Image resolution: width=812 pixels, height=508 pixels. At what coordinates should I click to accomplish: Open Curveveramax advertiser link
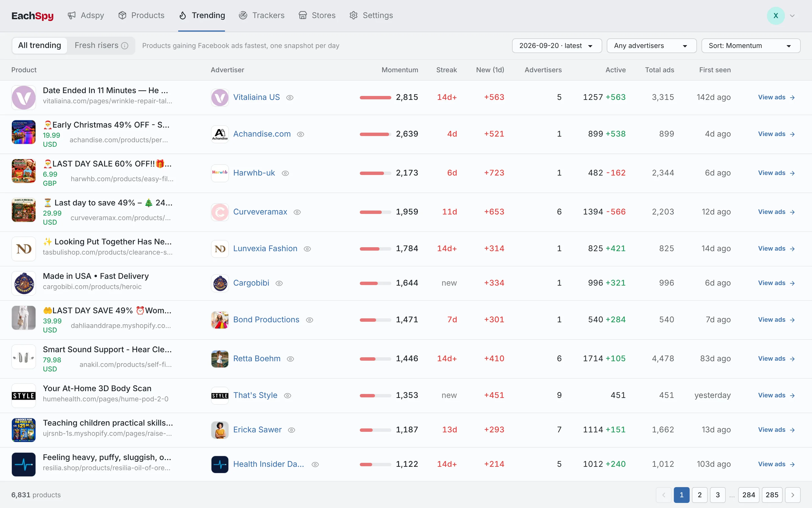(x=260, y=212)
